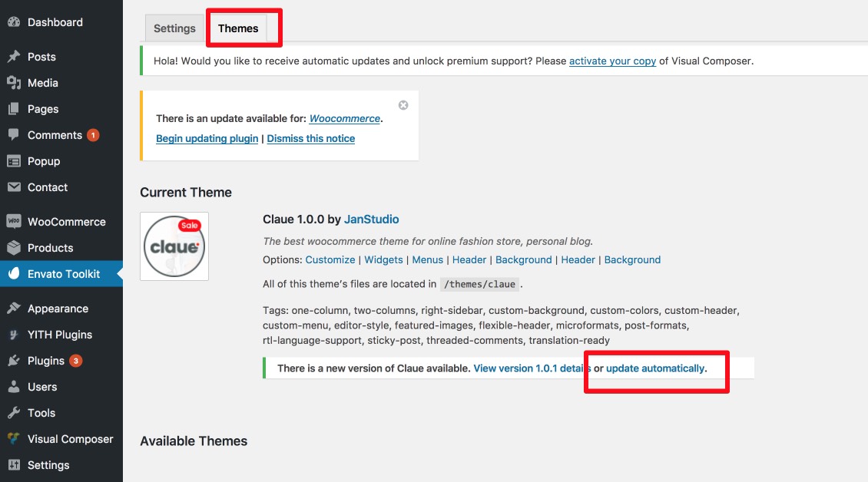This screenshot has height=482, width=868.
Task: Click the Claue theme thumbnail
Action: pyautogui.click(x=174, y=246)
